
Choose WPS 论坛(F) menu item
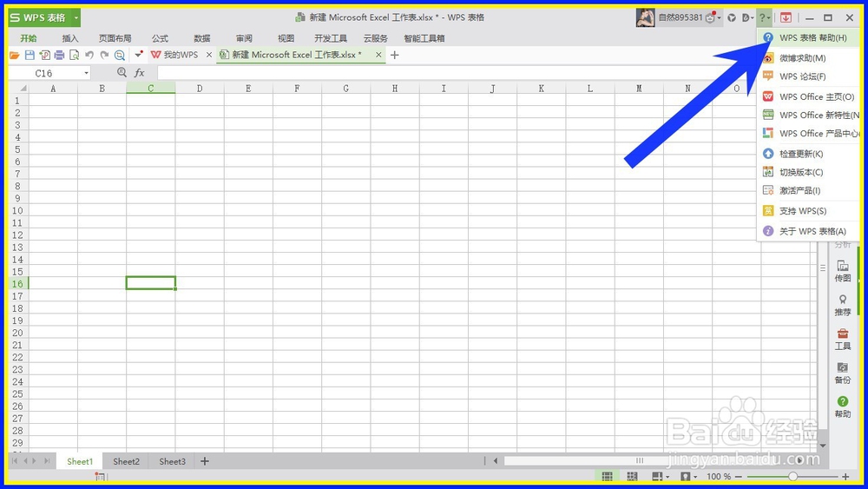[x=807, y=76]
